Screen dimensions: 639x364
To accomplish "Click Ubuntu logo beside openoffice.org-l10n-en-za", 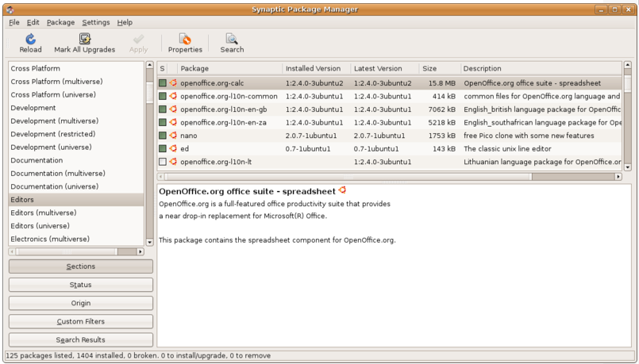I will [173, 122].
